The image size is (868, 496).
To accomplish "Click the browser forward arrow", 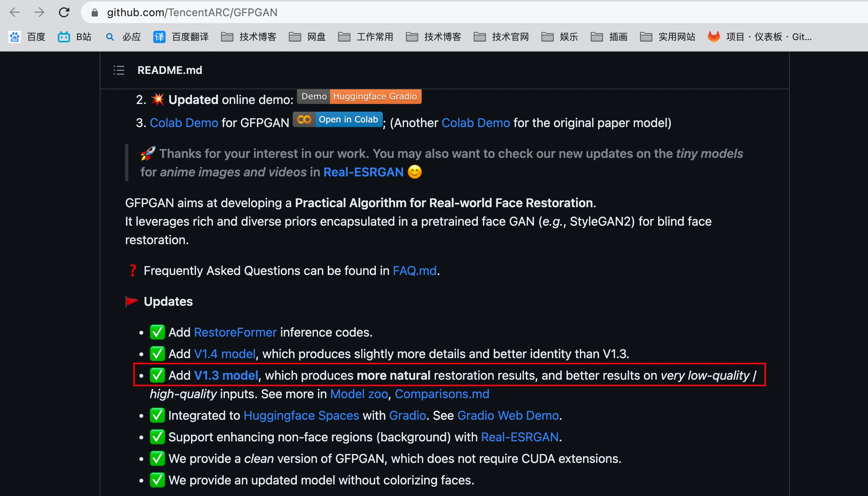I will (39, 12).
